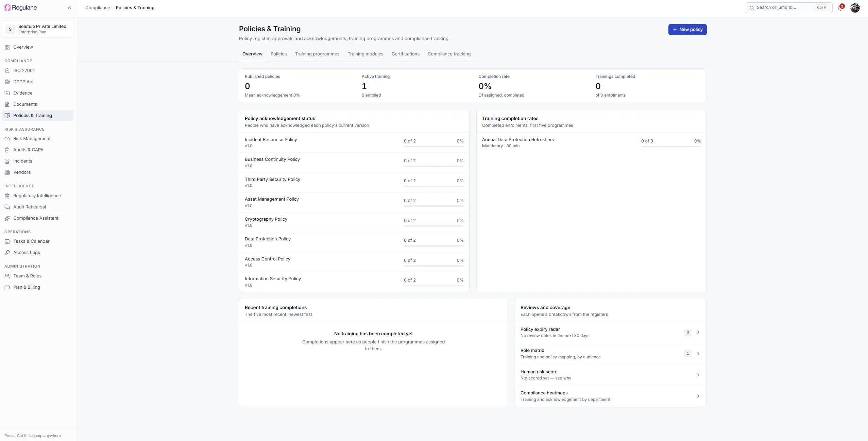This screenshot has width=868, height=441.
Task: Open DPDP Act fingerprint icon
Action: [7, 82]
